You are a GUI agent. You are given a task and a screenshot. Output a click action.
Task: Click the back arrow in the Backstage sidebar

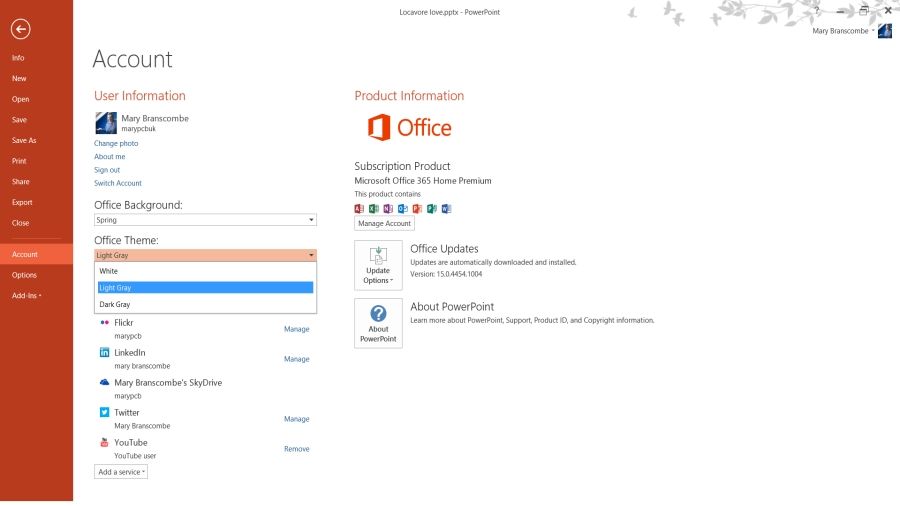coord(21,29)
